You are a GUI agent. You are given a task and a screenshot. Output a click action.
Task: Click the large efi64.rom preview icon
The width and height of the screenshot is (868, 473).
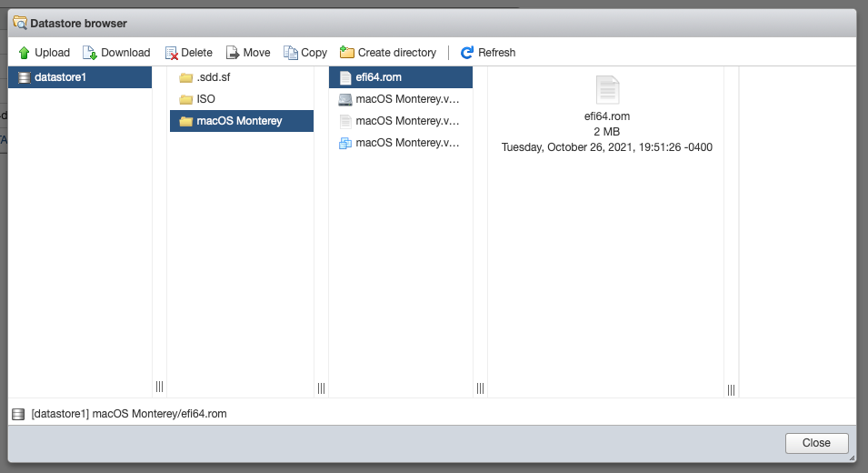(x=607, y=90)
